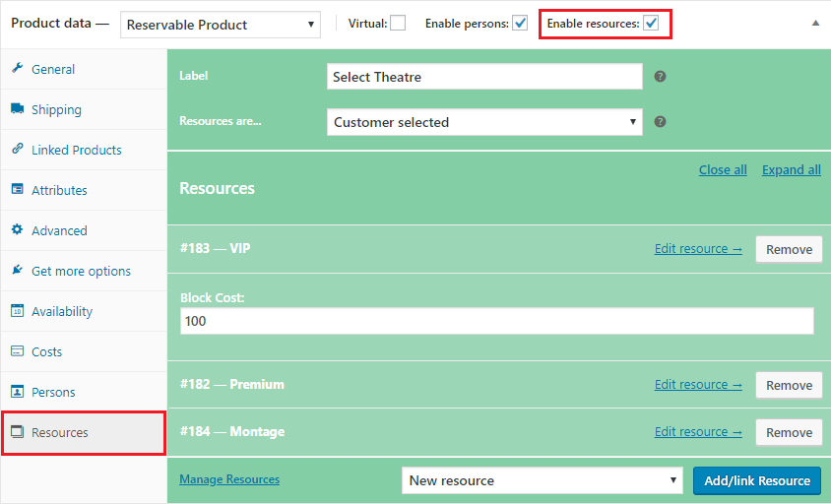Click the plugin icon beside Get more options
This screenshot has width=831, height=504.
(17, 271)
